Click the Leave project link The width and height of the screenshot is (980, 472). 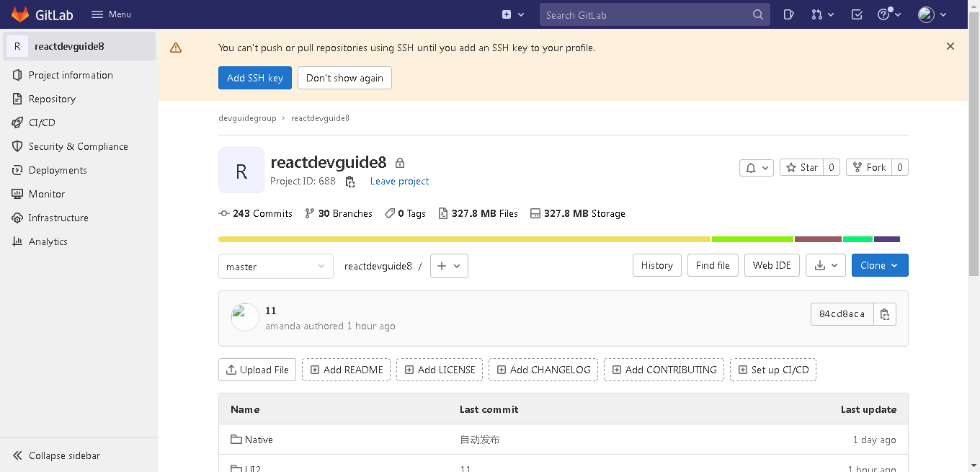tap(399, 182)
